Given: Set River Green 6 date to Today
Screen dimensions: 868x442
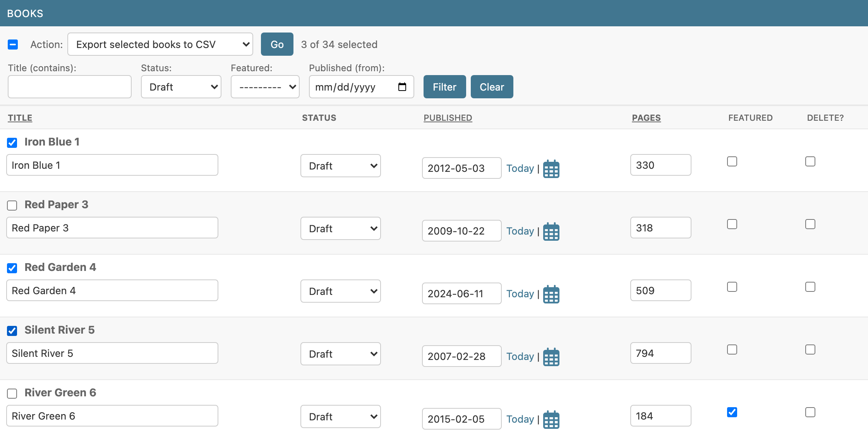Looking at the screenshot, I should tap(520, 419).
